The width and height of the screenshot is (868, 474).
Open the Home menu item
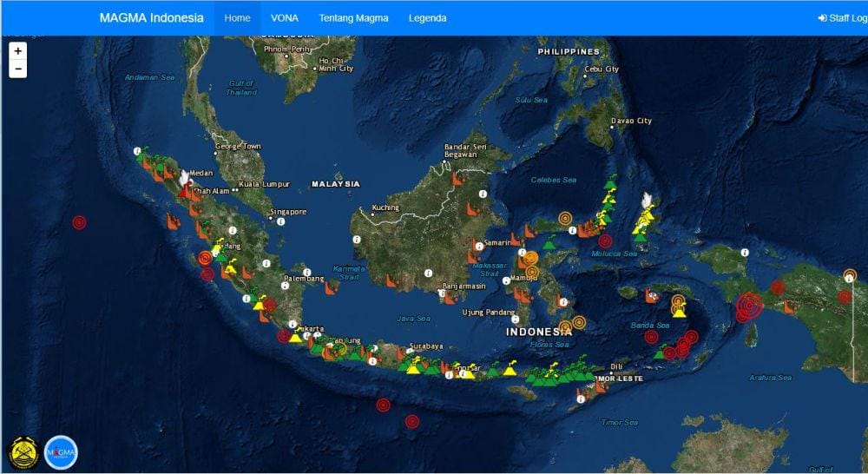[x=238, y=17]
